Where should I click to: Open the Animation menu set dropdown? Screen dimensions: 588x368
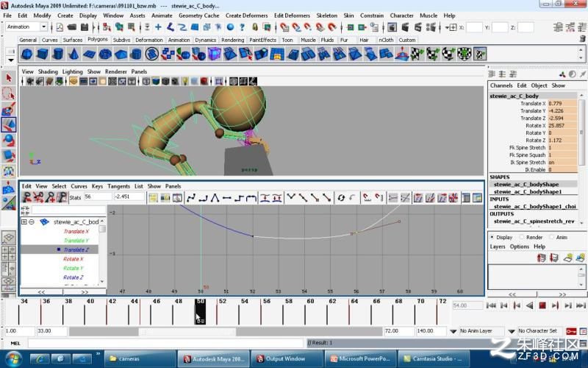tap(43, 26)
